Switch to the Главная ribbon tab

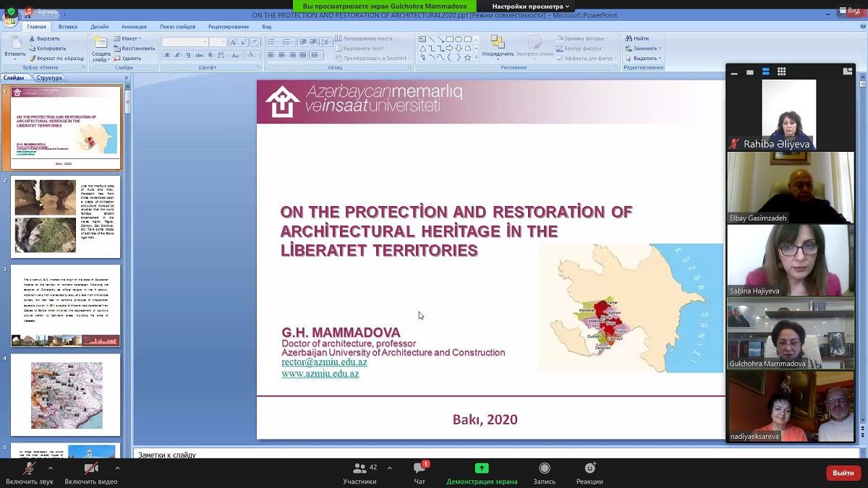pos(35,27)
